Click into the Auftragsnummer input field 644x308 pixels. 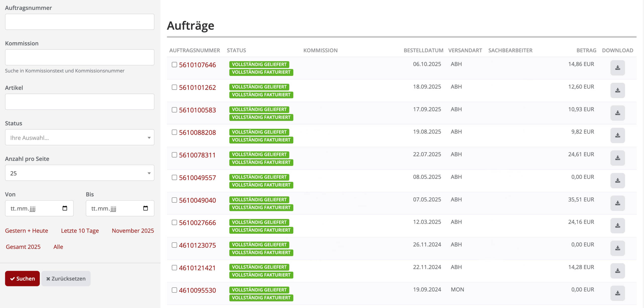click(x=79, y=22)
